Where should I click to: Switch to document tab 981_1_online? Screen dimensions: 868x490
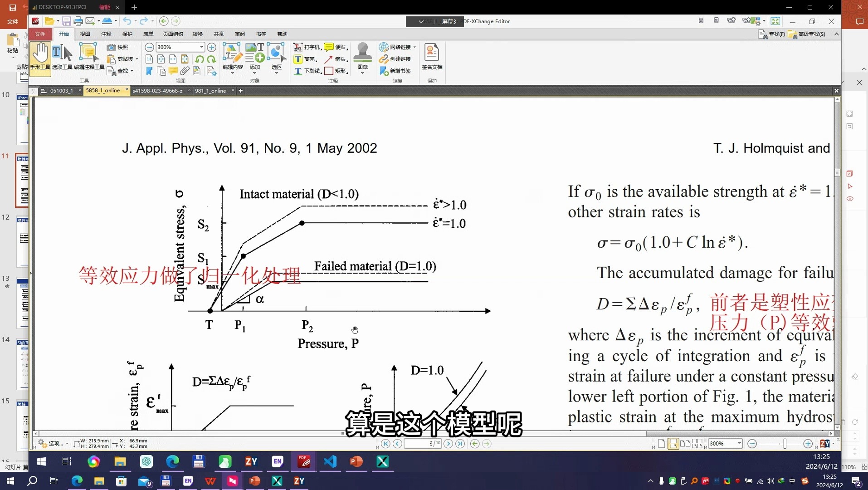click(210, 91)
